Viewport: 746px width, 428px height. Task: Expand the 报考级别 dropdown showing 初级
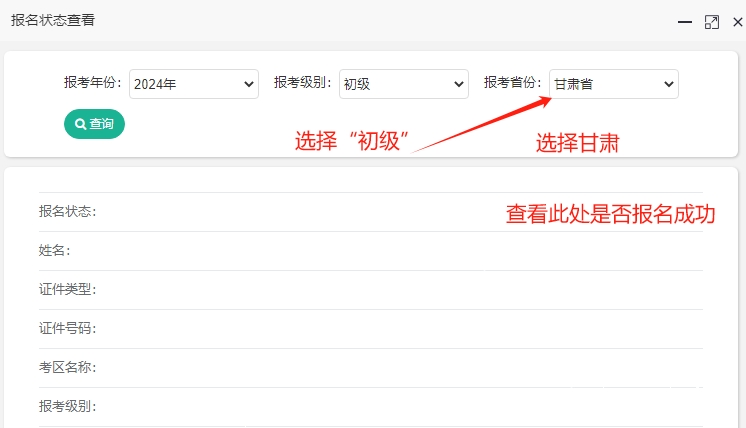(403, 84)
